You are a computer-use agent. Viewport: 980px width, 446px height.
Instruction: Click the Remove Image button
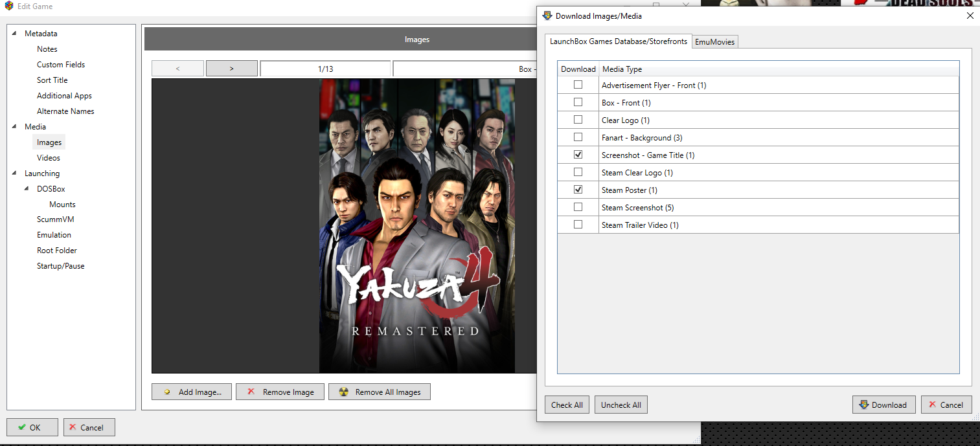tap(280, 392)
